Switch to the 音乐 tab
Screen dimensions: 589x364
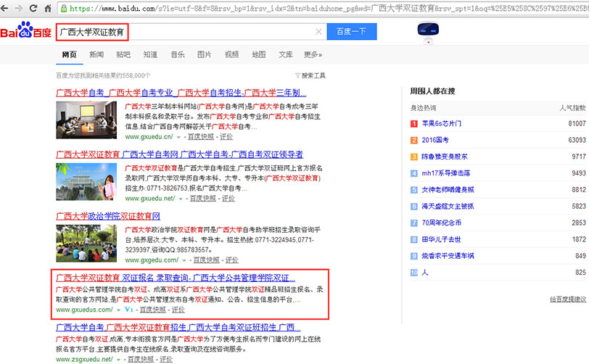[x=177, y=55]
